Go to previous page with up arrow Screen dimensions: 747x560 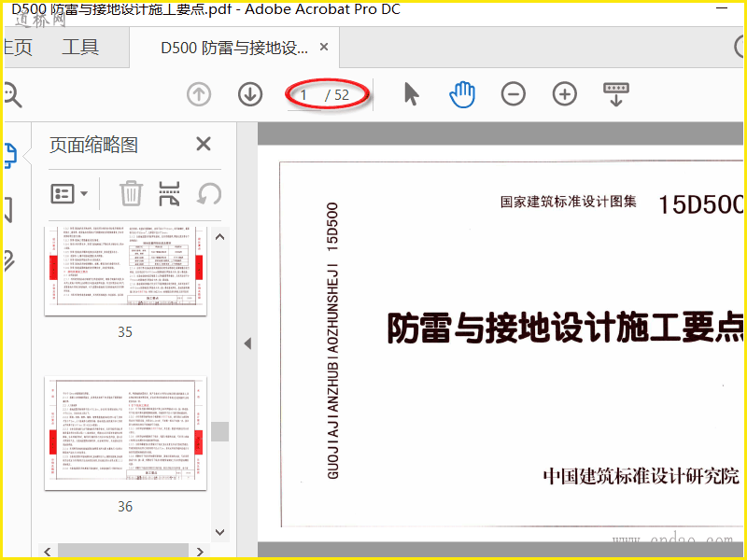point(199,94)
